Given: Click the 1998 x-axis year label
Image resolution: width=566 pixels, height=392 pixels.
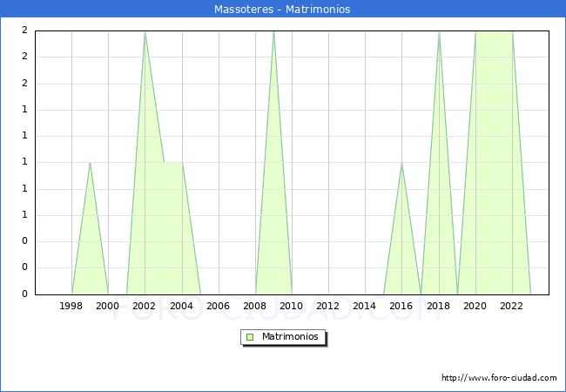Looking at the screenshot, I should (71, 306).
